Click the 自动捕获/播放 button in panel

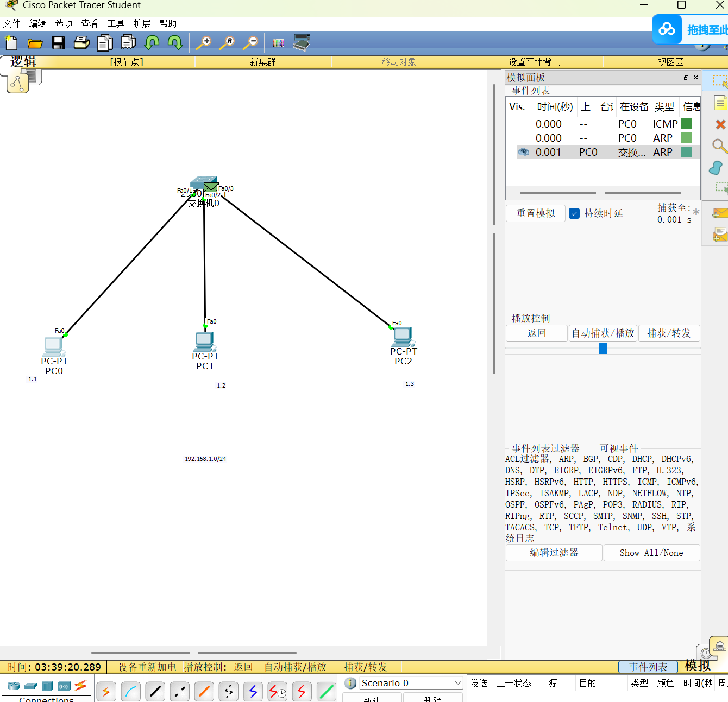pyautogui.click(x=603, y=333)
